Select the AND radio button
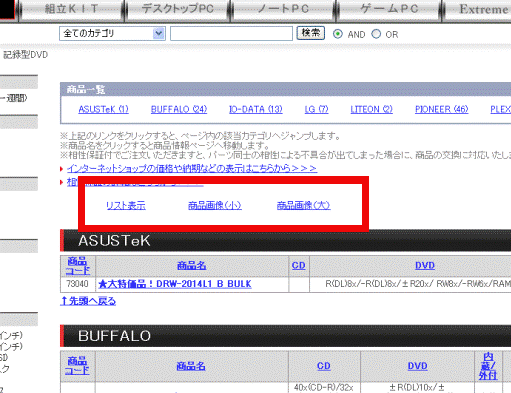 (x=338, y=34)
